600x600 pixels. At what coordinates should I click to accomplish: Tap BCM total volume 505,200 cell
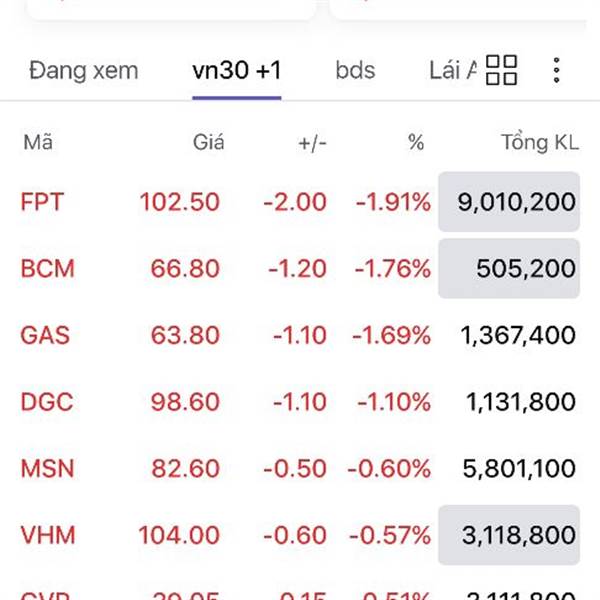(x=509, y=268)
